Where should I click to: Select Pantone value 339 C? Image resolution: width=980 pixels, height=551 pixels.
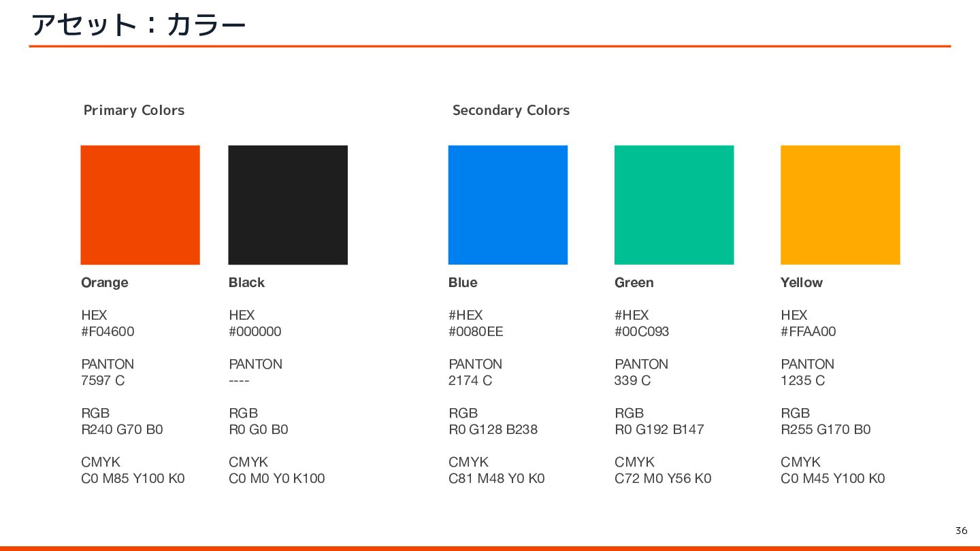point(633,380)
